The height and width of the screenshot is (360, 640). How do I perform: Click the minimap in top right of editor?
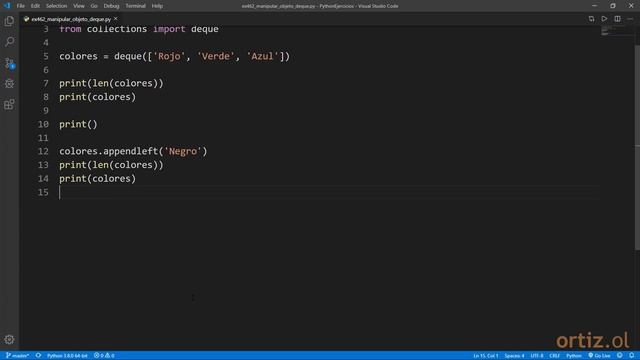616,31
